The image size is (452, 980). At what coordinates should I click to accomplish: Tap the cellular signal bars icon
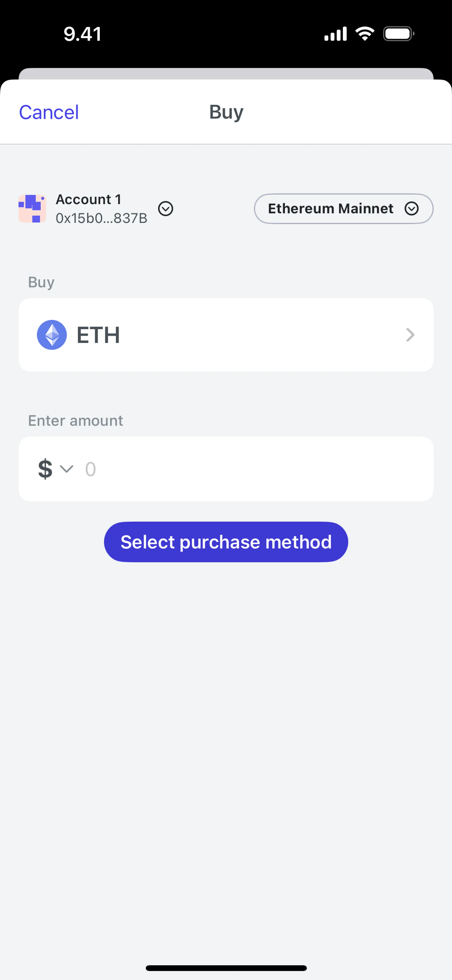coord(335,34)
